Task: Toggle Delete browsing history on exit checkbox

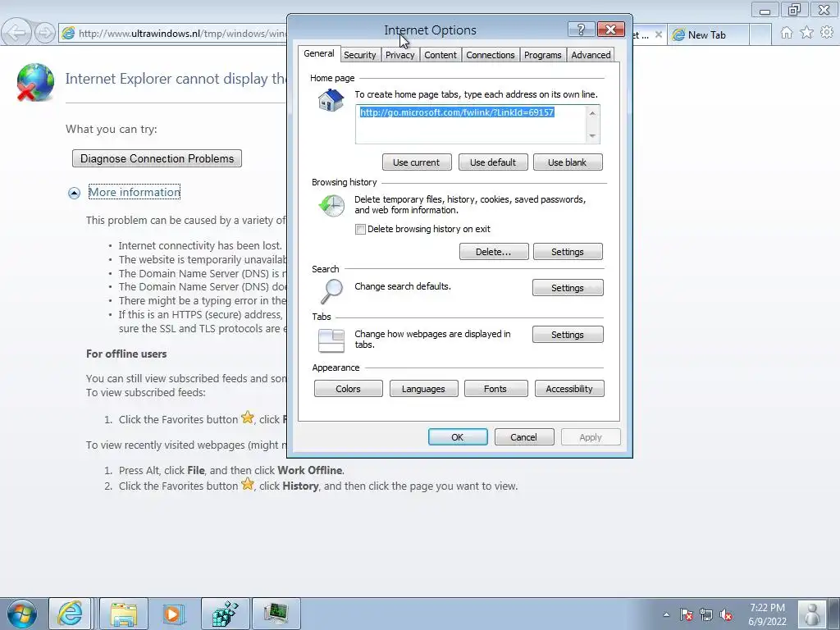Action: coord(361,230)
